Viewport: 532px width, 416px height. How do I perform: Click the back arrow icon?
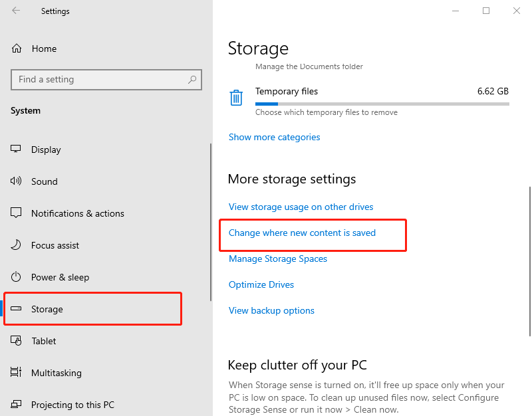[16, 11]
